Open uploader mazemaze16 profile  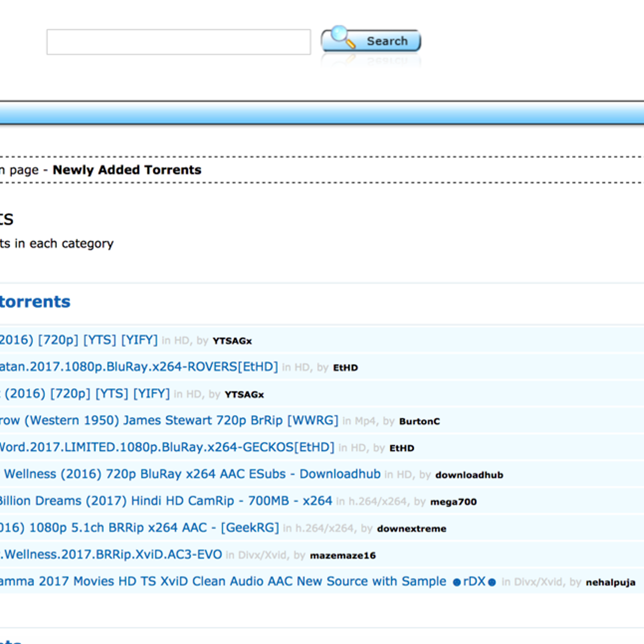(343, 556)
